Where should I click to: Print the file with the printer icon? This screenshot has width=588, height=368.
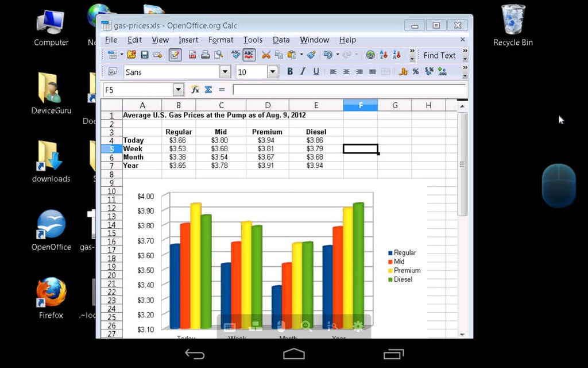click(x=205, y=55)
